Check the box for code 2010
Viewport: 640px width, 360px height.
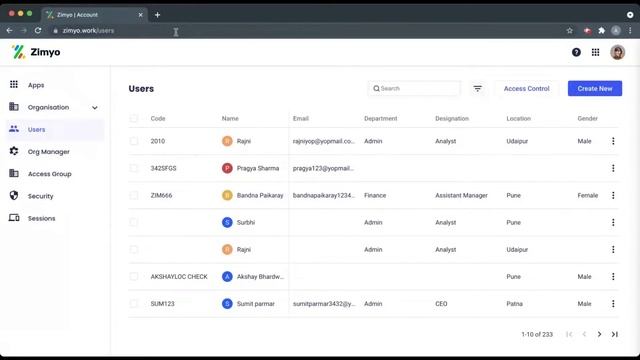[134, 141]
